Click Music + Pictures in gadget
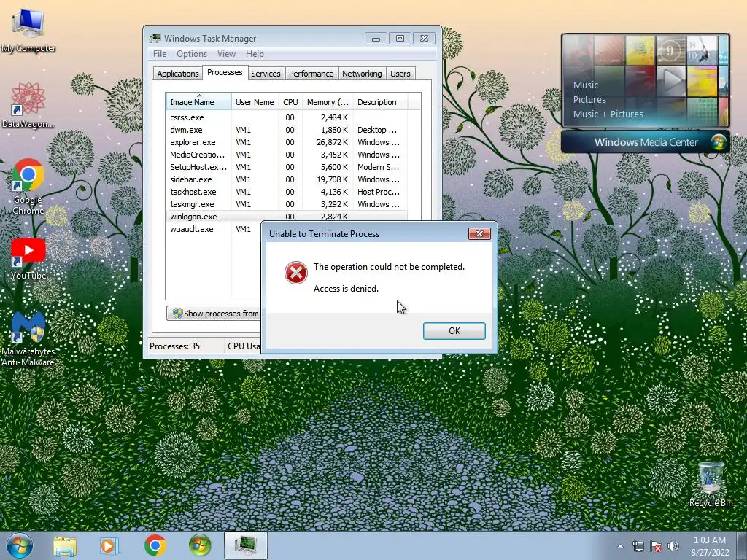The image size is (747, 560). pos(608,114)
